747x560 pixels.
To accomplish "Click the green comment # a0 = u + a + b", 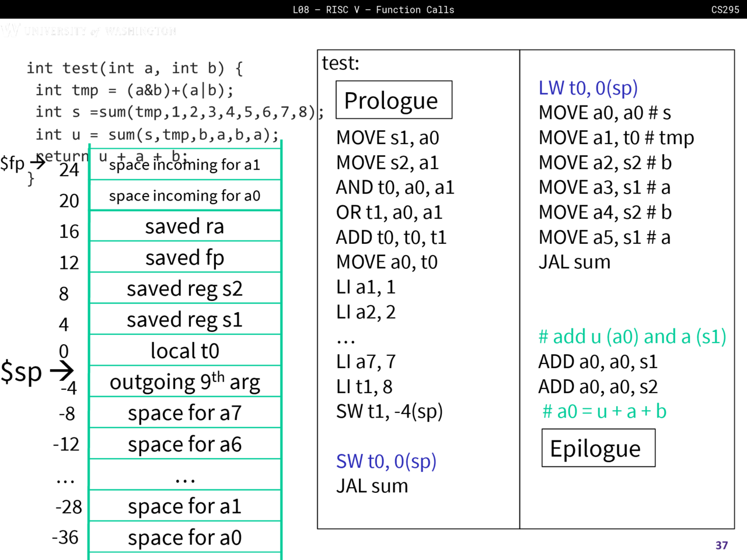I will [604, 411].
